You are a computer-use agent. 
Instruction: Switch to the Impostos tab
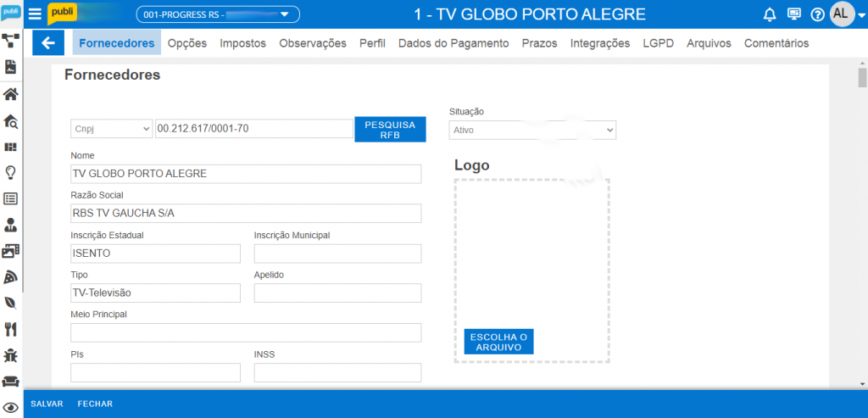tap(243, 43)
